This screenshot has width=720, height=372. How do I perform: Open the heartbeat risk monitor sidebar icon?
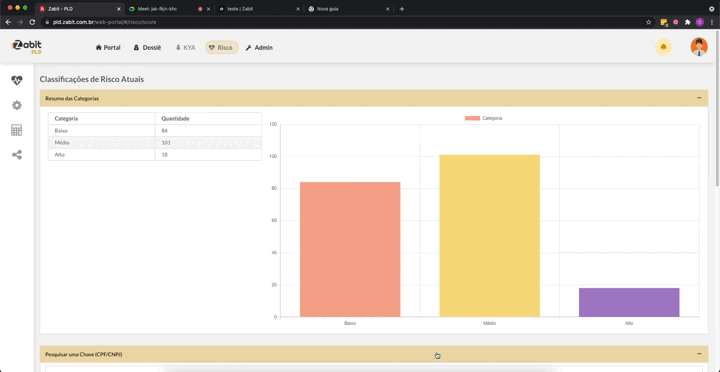coord(17,80)
